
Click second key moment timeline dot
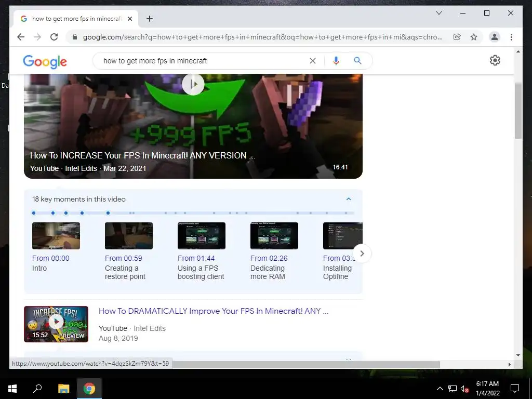tap(53, 213)
